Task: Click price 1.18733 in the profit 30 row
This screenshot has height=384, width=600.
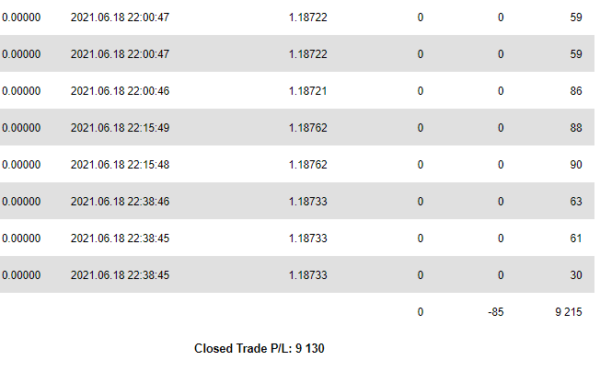Action: [x=308, y=275]
